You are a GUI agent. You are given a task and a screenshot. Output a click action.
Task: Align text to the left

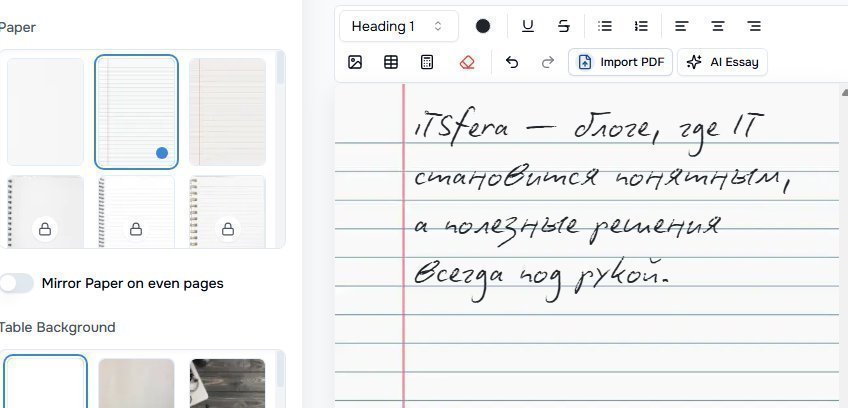pyautogui.click(x=681, y=26)
